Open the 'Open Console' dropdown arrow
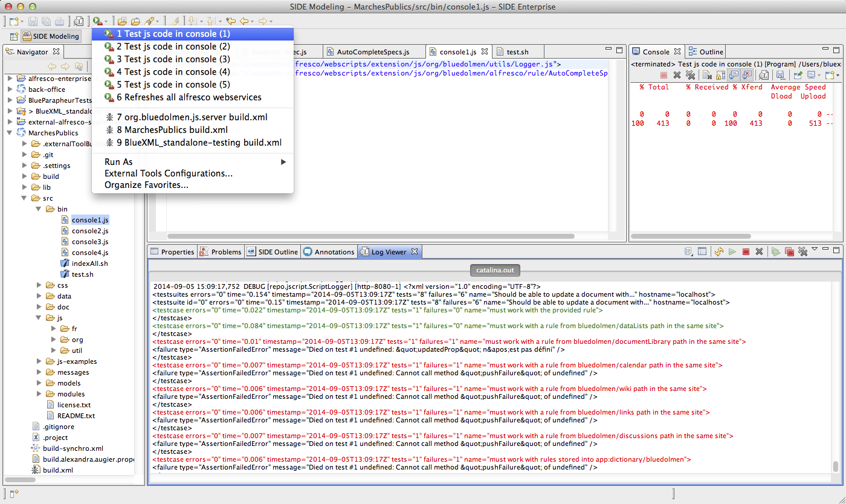846x504 pixels. [837, 76]
